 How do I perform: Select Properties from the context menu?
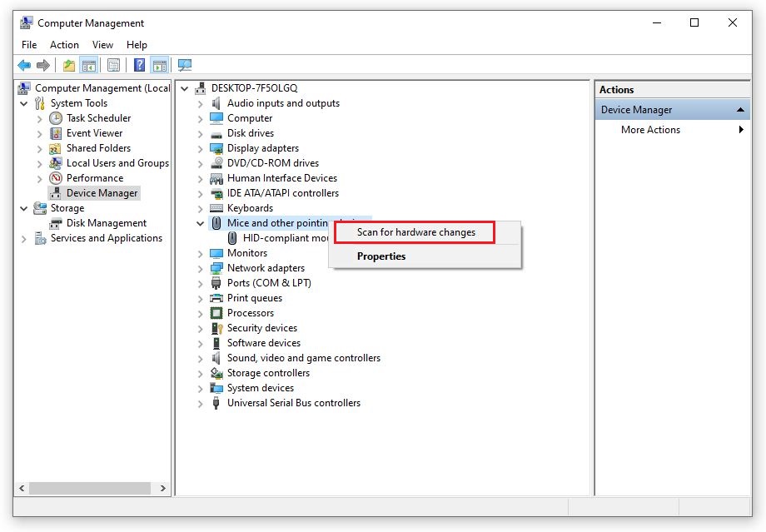381,256
